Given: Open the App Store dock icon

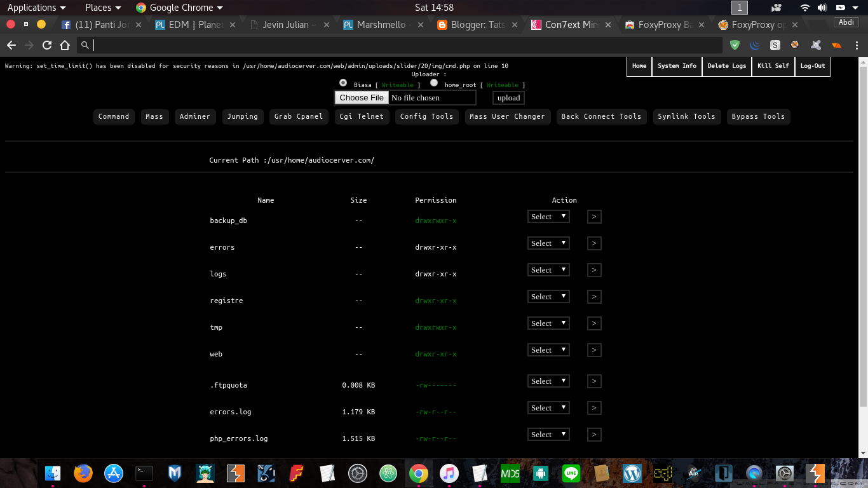Looking at the screenshot, I should click(x=114, y=473).
